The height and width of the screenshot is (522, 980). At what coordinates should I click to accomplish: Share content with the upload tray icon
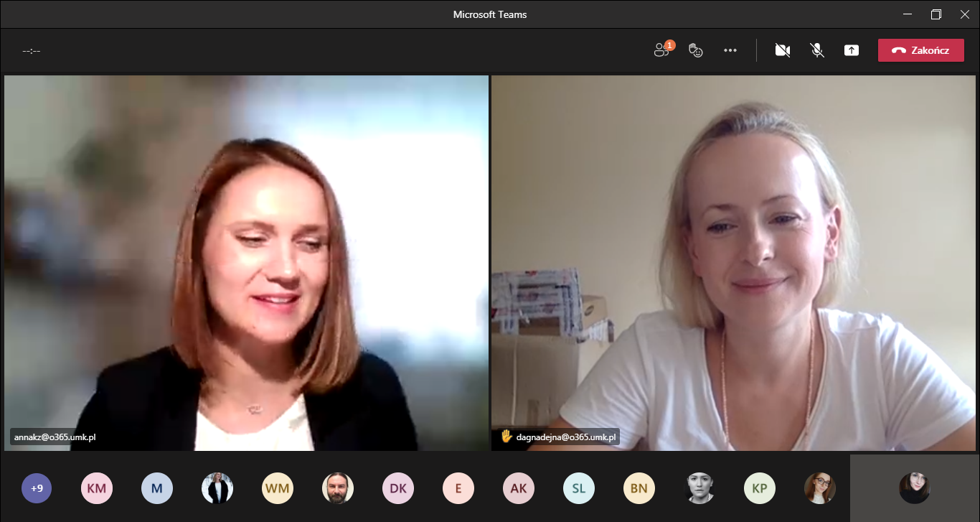pyautogui.click(x=852, y=50)
